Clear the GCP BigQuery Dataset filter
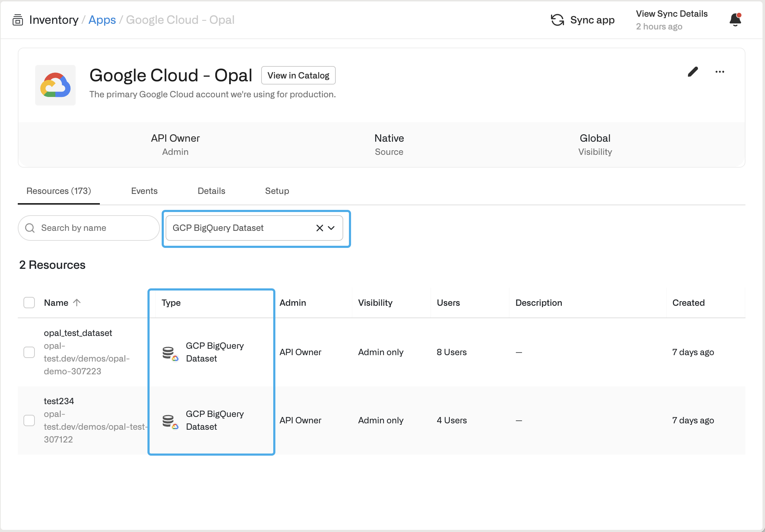This screenshot has width=765, height=532. 319,228
